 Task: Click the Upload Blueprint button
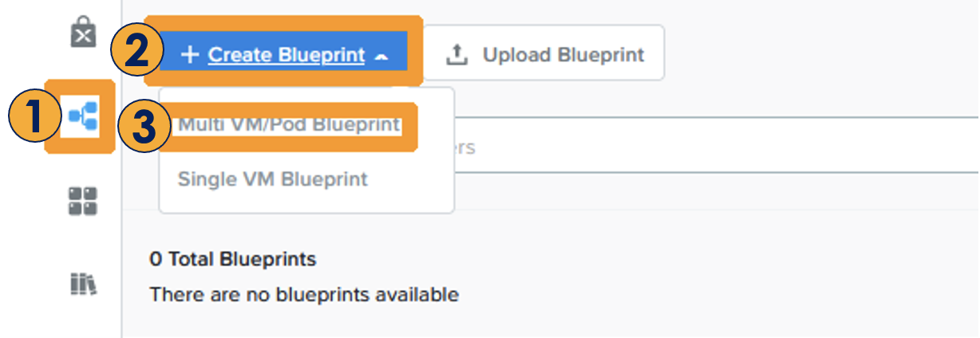543,53
